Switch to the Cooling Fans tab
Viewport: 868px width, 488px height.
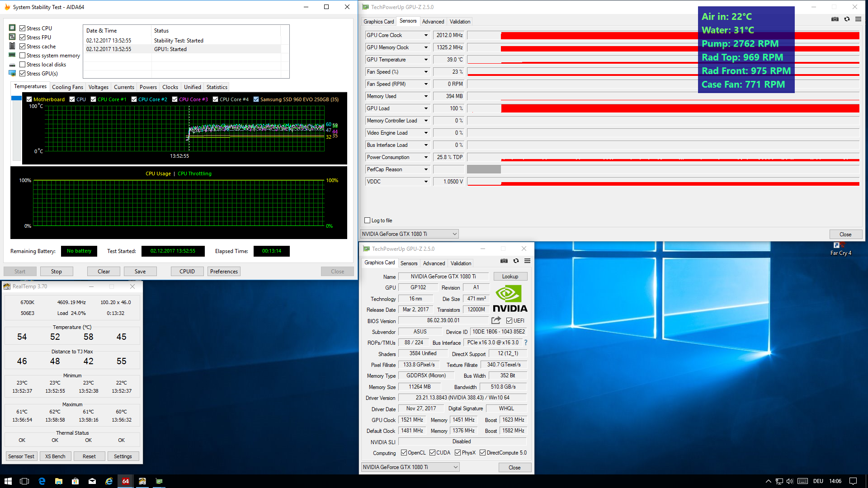[67, 87]
